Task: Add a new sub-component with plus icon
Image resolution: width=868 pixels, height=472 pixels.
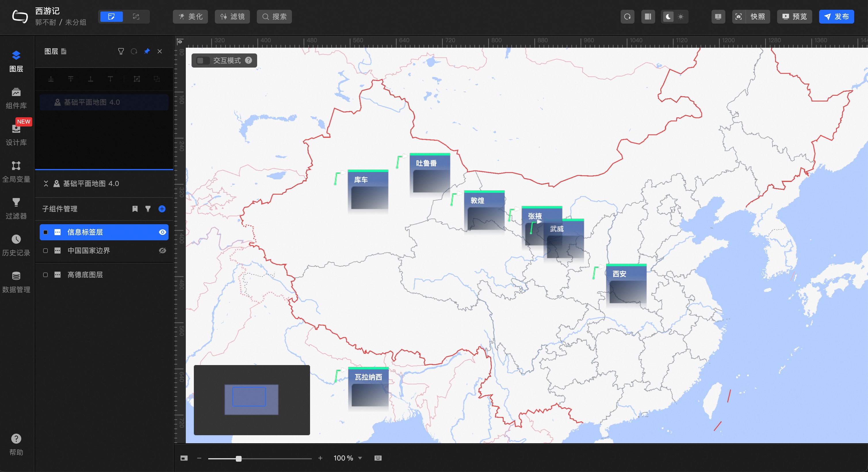Action: coord(162,209)
